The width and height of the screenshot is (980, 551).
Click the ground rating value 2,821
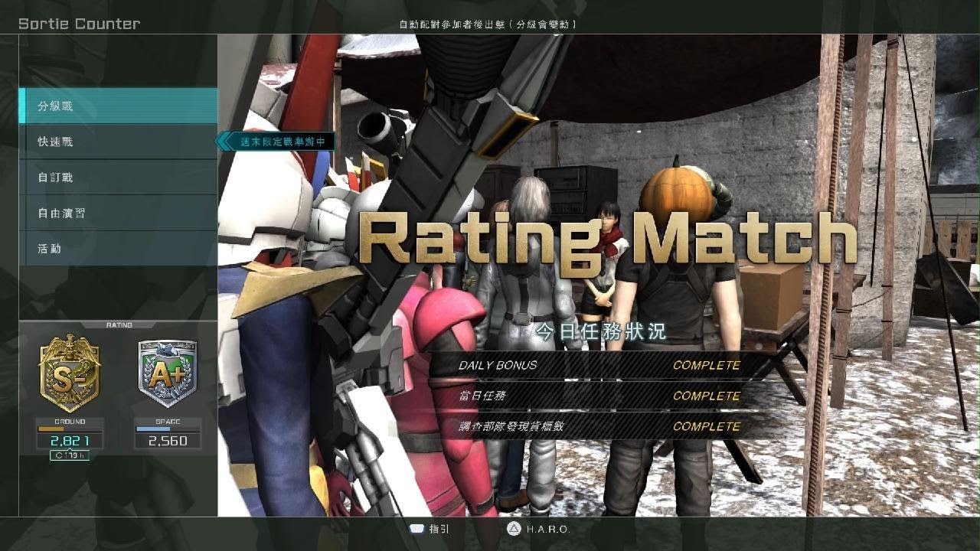tap(70, 441)
